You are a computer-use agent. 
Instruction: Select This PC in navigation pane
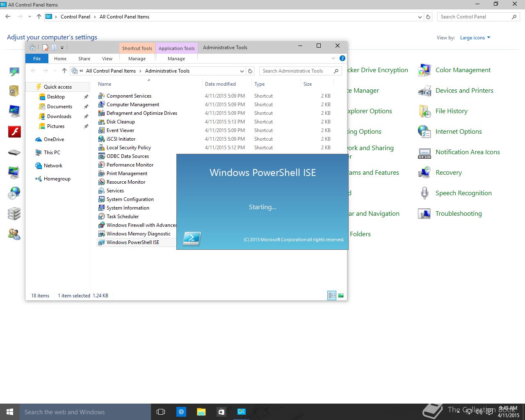(x=52, y=153)
